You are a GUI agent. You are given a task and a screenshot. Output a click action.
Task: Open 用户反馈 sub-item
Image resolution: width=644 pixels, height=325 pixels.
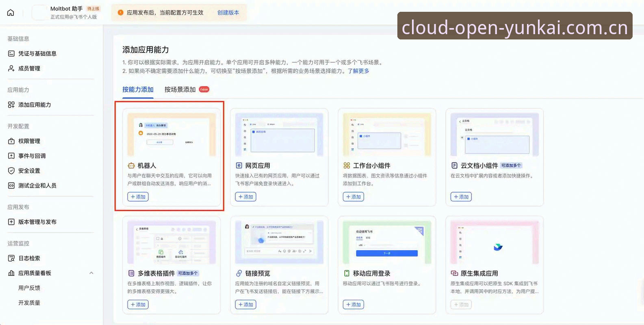(29, 288)
